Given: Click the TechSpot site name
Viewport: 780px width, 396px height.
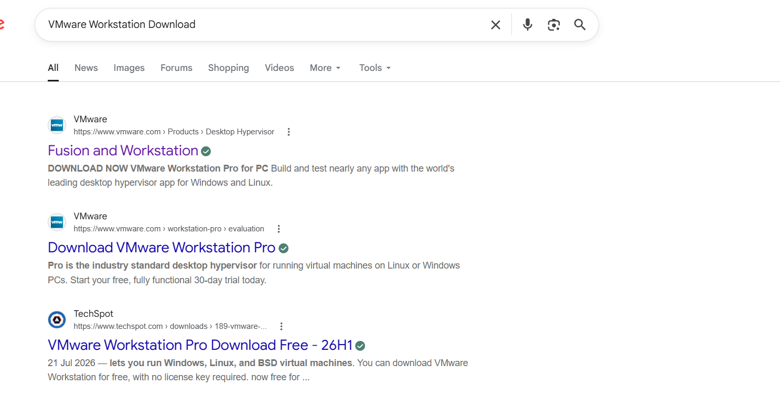Looking at the screenshot, I should click(x=94, y=314).
